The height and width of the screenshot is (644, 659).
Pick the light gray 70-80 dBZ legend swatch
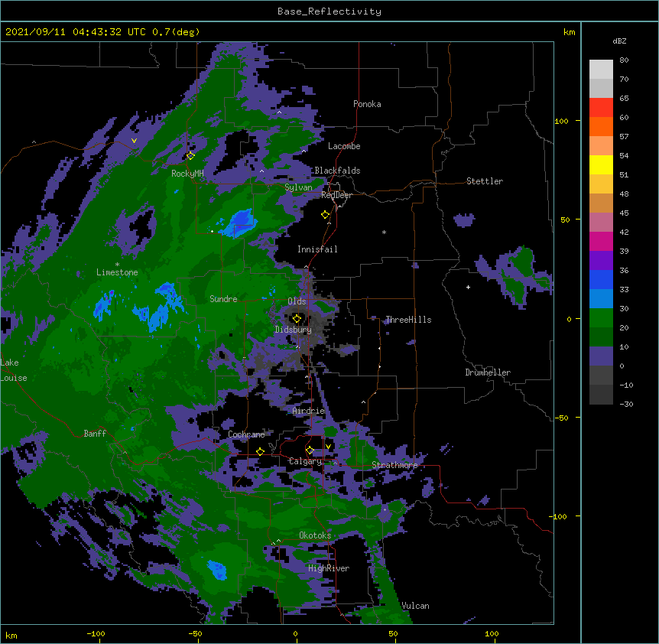(601, 69)
